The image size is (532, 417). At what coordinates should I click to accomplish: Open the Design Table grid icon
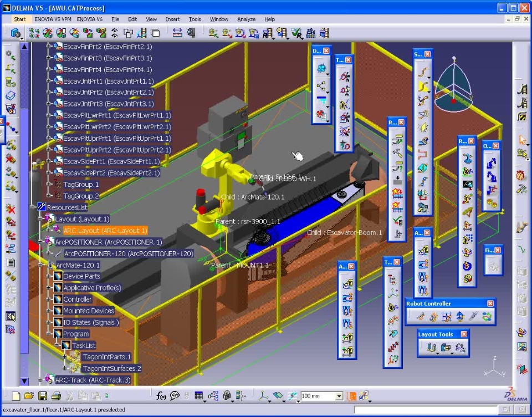click(199, 395)
